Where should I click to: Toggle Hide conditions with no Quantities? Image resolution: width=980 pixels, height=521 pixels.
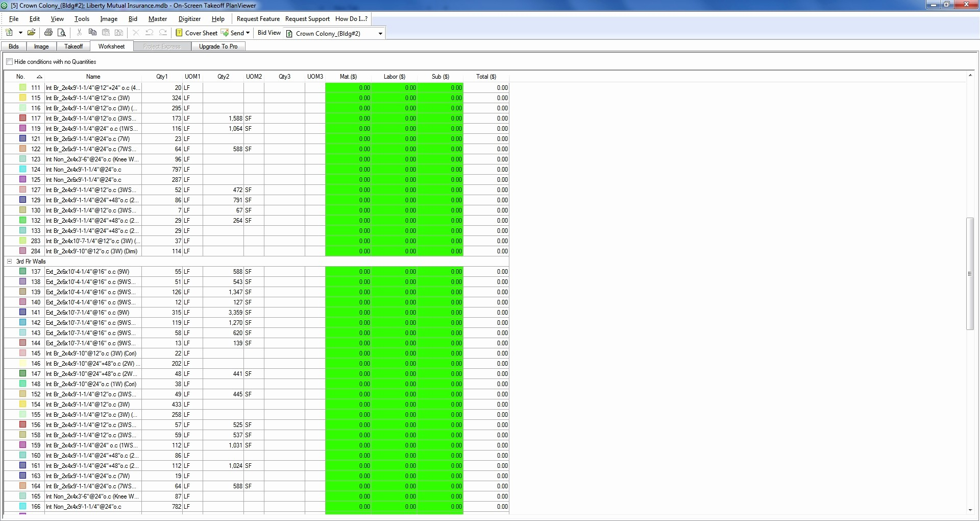pyautogui.click(x=10, y=62)
